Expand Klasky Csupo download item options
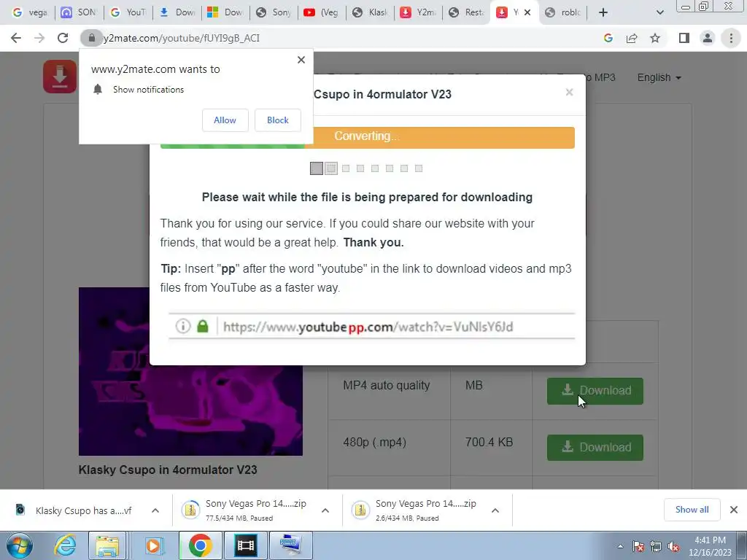 155,510
